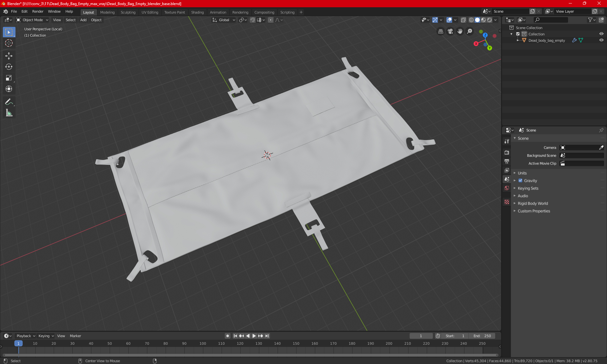
Task: Click the outliner filter button
Action: 592,20
